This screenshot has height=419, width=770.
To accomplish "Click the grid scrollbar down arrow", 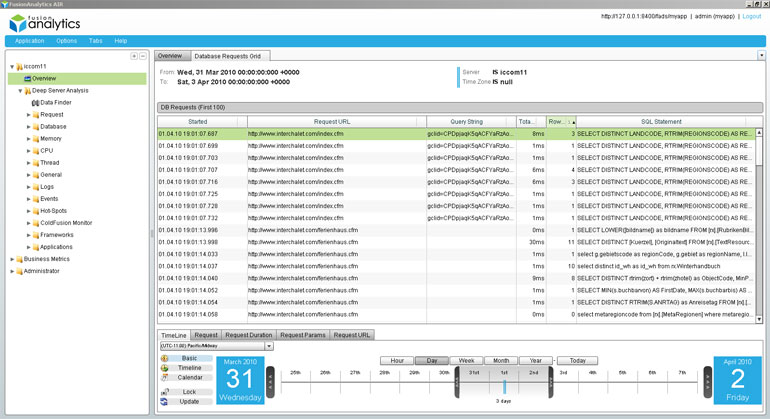I will [759, 319].
